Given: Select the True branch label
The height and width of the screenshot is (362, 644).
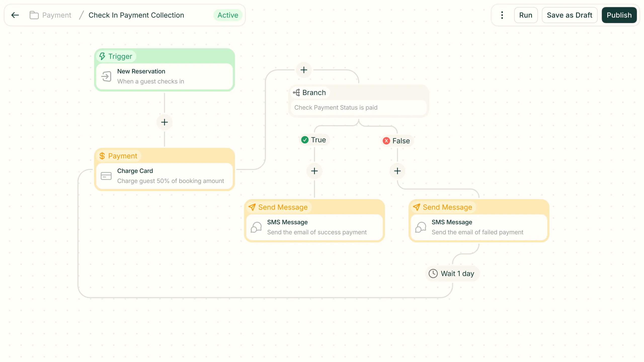Looking at the screenshot, I should click(x=314, y=140).
